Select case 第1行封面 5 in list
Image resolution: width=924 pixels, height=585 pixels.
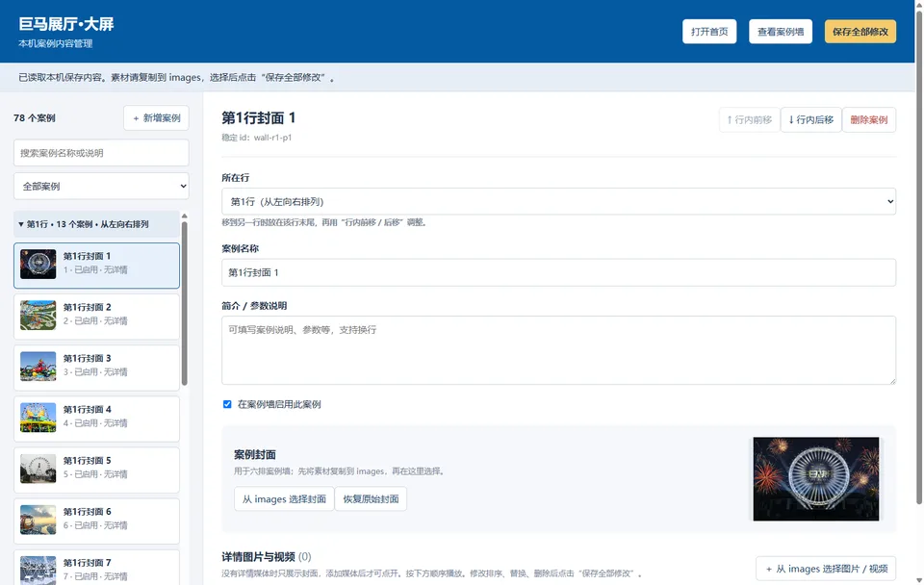point(96,471)
